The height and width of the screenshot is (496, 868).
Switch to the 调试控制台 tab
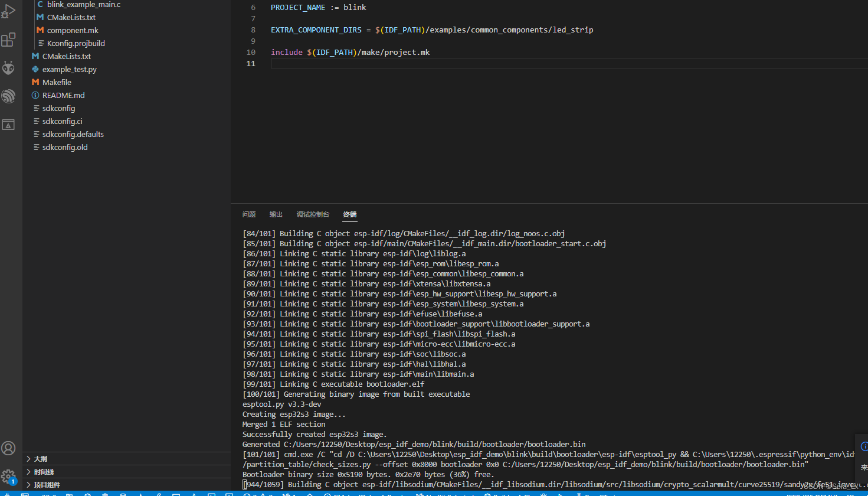pyautogui.click(x=313, y=214)
